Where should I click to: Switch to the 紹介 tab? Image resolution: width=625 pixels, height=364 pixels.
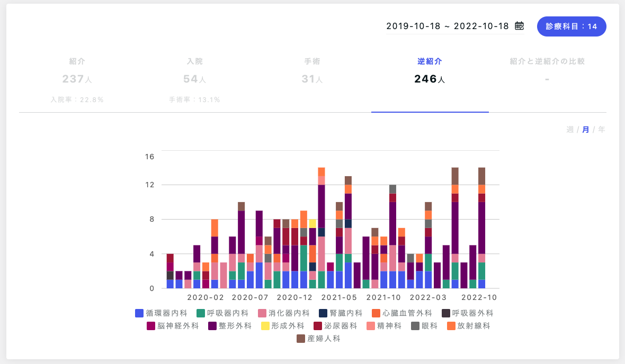77,61
